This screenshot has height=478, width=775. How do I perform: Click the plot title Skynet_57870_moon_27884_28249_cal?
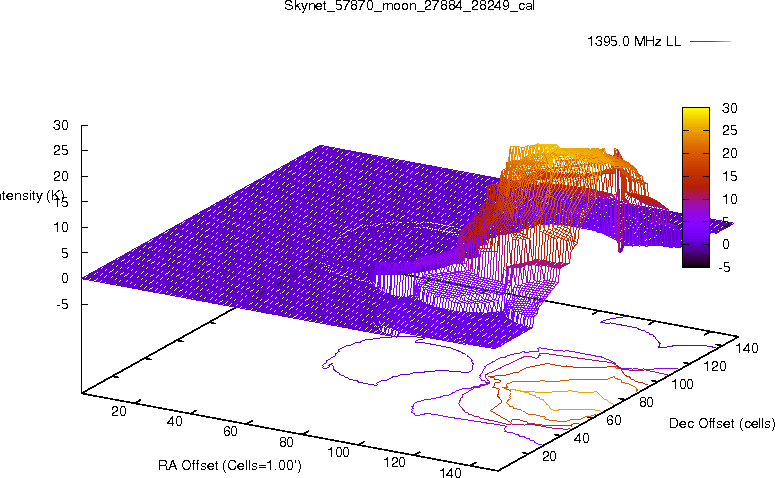409,6
